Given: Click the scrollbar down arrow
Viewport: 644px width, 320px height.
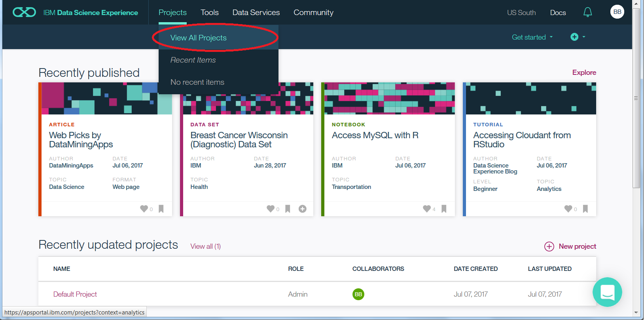Looking at the screenshot, I should coord(636,313).
